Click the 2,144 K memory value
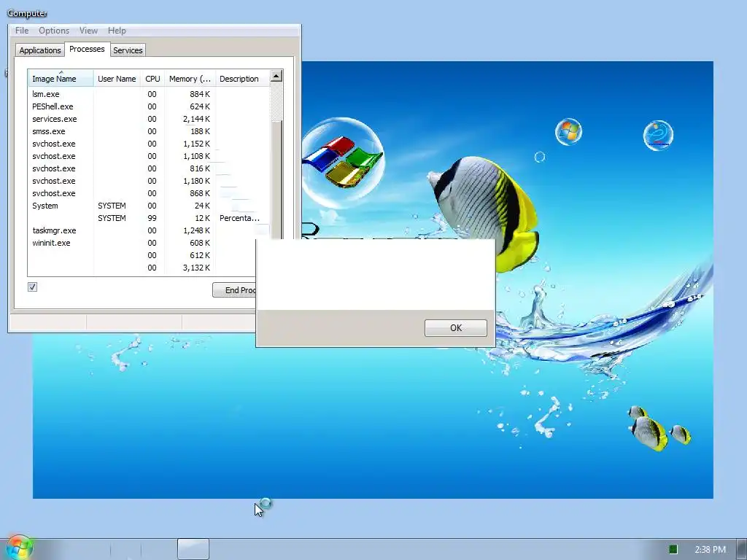 tap(196, 119)
